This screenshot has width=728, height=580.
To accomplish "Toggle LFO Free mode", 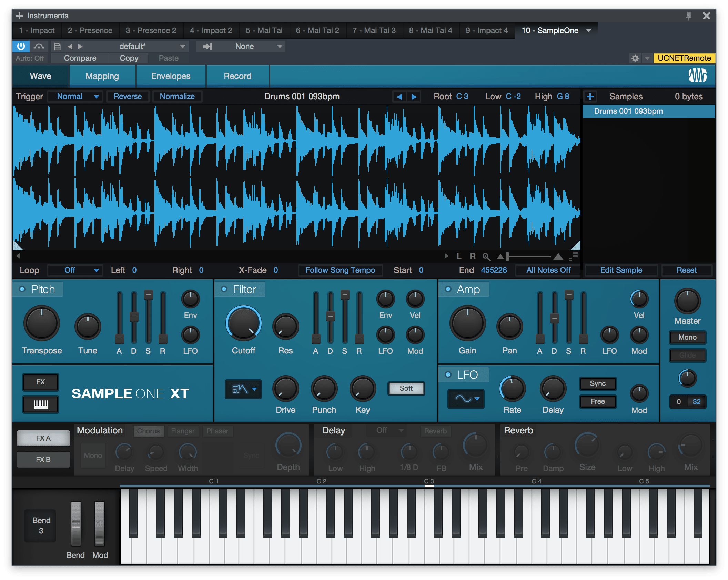I will (598, 401).
